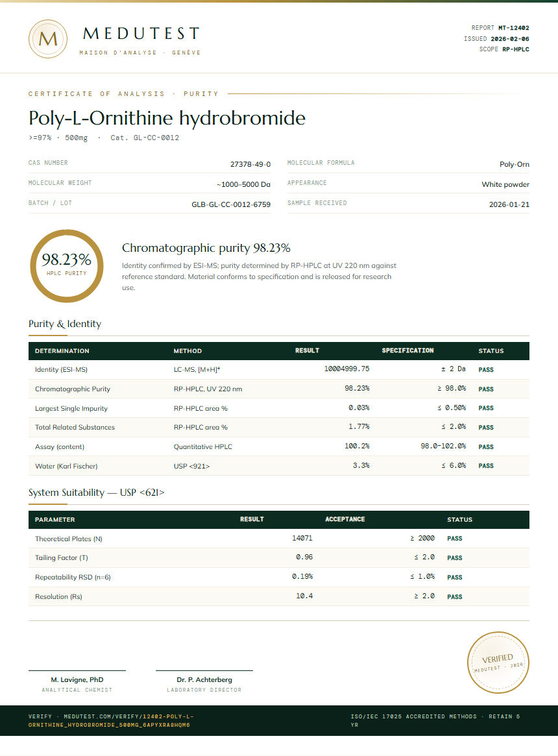Click the SPECIFICATION column header
The height and width of the screenshot is (756, 558).
click(407, 350)
